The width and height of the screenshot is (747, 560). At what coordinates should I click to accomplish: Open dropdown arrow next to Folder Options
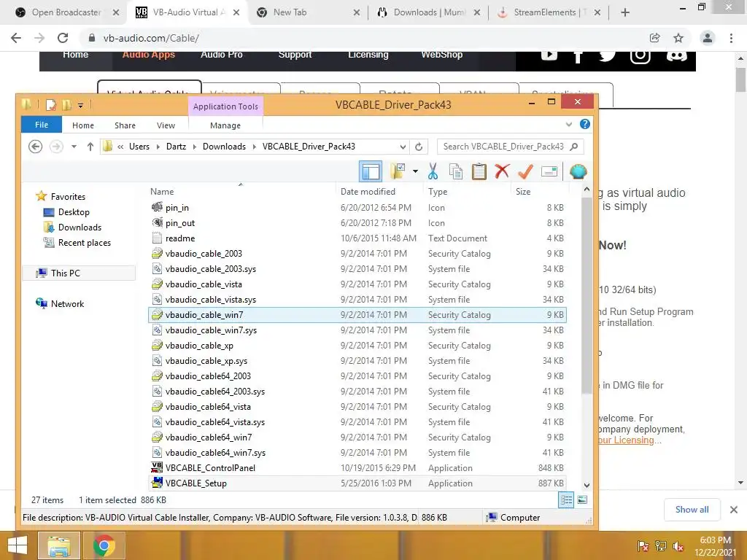415,171
